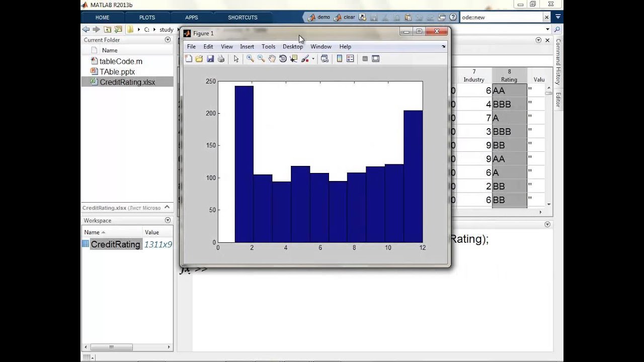This screenshot has height=362, width=644.
Task: Click the Link Plot icon
Action: (325, 59)
